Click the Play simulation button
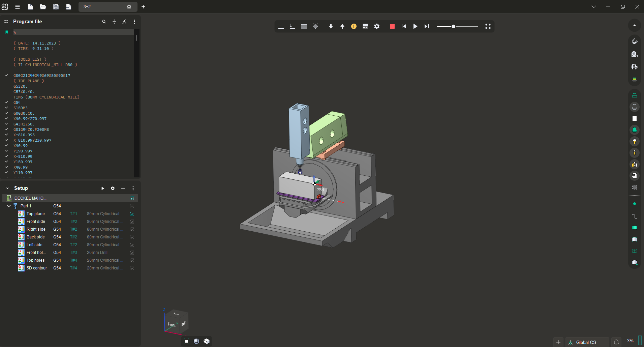 (x=415, y=26)
